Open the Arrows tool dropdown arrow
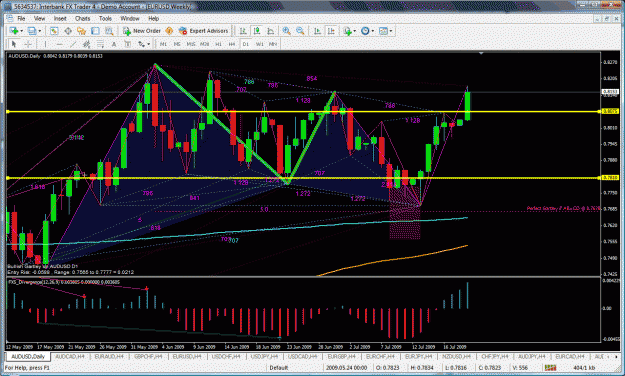The width and height of the screenshot is (625, 376). [x=148, y=44]
